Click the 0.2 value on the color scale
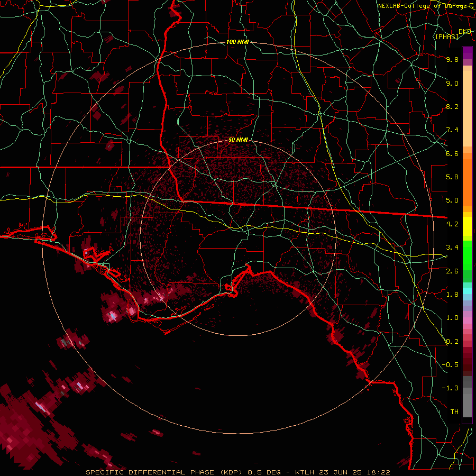Screen dimensions: 476x476 (x=452, y=342)
